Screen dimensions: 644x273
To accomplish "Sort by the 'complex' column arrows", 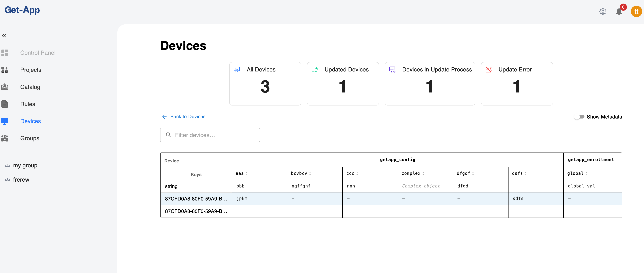I will (423, 173).
